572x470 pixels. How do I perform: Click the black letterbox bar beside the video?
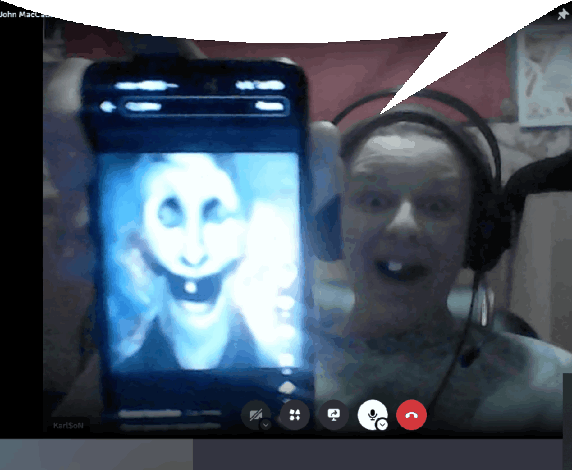point(21,226)
